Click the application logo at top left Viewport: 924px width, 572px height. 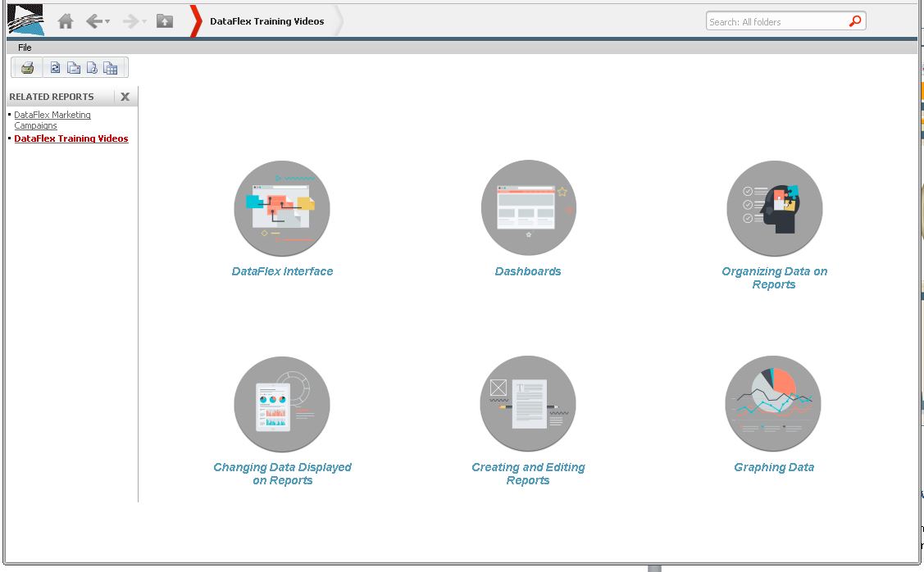pos(25,20)
